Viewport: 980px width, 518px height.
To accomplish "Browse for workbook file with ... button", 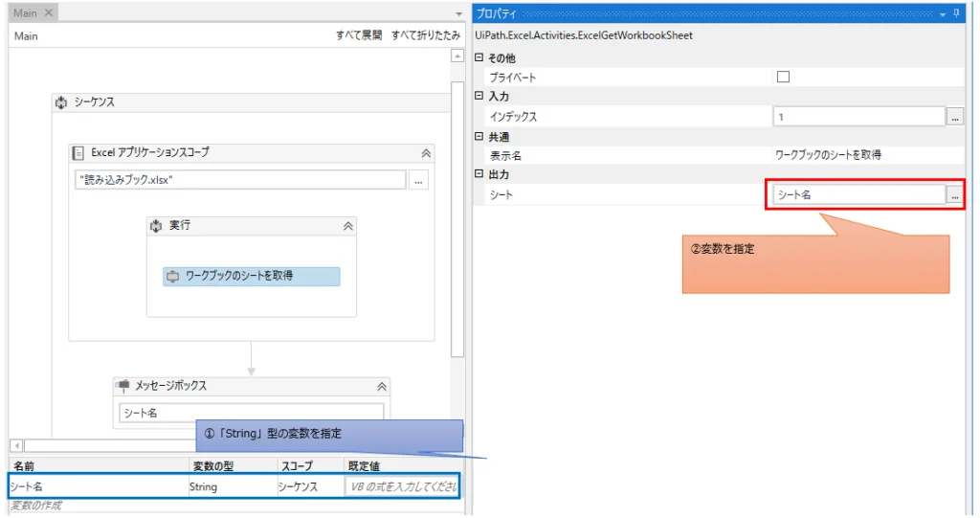I will tap(418, 181).
